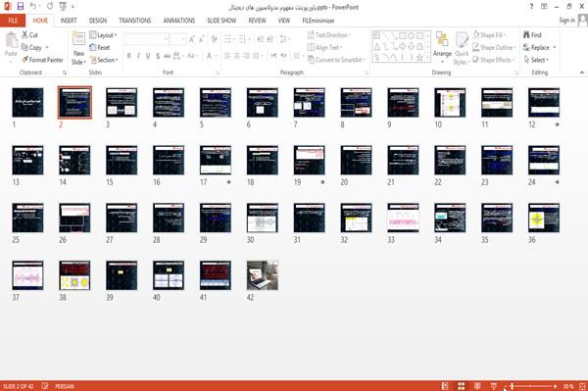Click the Fit slide to window icon
Image resolution: width=588 pixels, height=391 pixels.
click(x=582, y=386)
